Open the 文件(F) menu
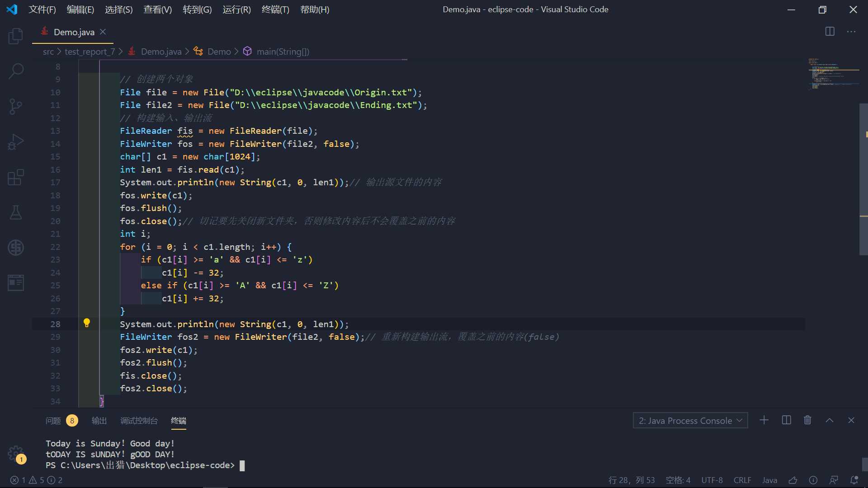 (x=42, y=9)
